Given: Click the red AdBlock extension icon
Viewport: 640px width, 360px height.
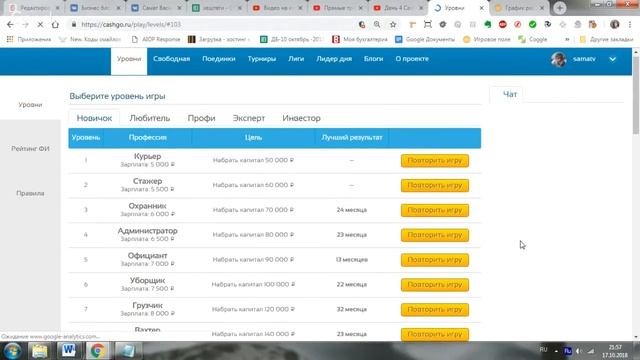Looking at the screenshot, I should [x=502, y=24].
